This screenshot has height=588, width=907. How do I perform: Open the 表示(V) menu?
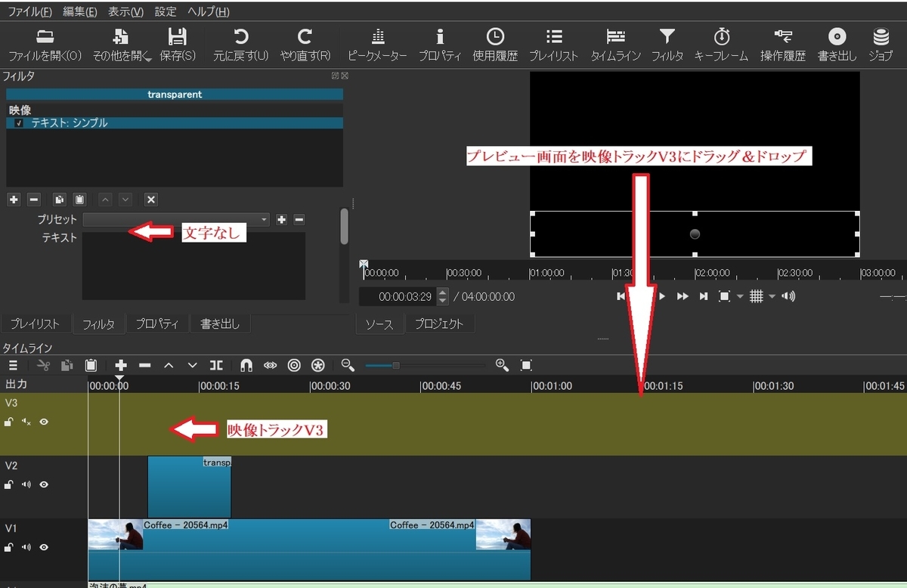tap(125, 11)
